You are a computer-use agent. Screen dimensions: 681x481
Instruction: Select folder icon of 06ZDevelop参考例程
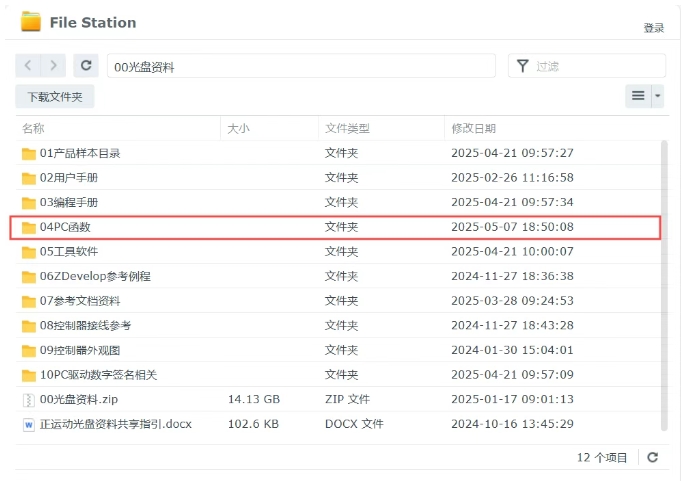tap(29, 277)
